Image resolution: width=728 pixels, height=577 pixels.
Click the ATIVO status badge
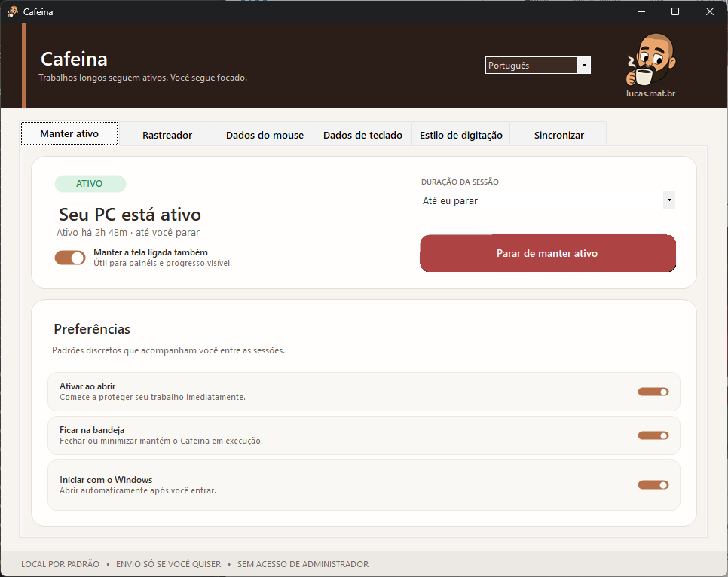[90, 183]
